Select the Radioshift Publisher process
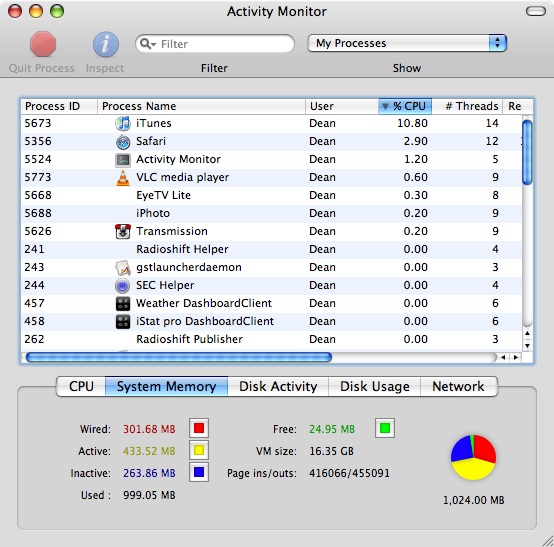Image resolution: width=554 pixels, height=547 pixels. coord(189,339)
